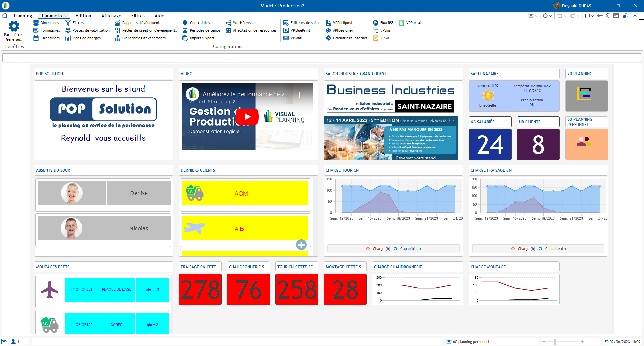Open Hiérarchies d'événements

(x=140, y=38)
